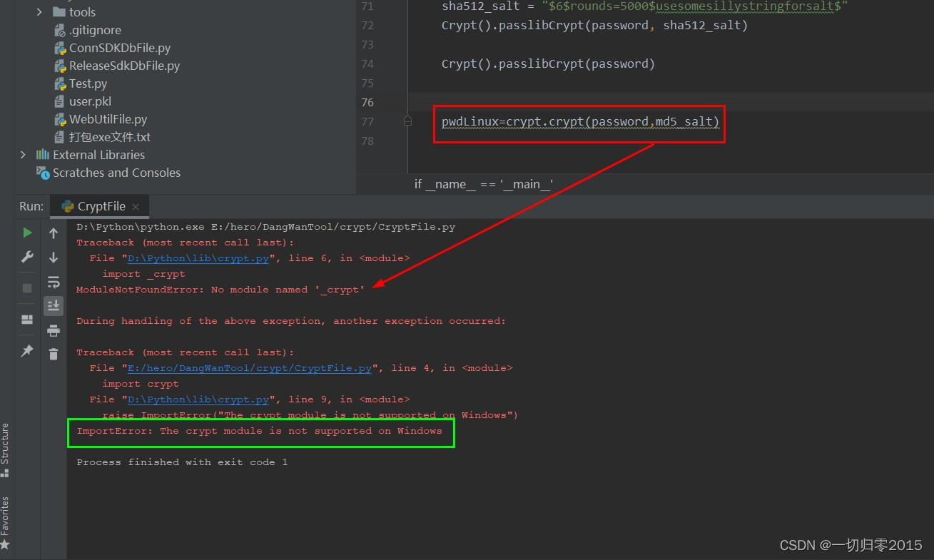Rerun the CryptFile script with the green play icon

[26, 232]
